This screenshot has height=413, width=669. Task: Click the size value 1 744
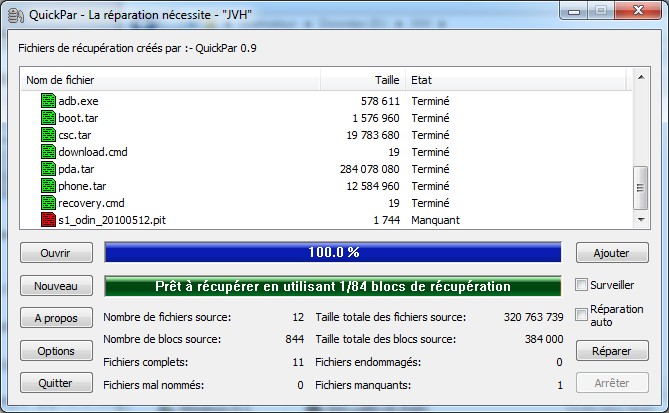(x=387, y=220)
